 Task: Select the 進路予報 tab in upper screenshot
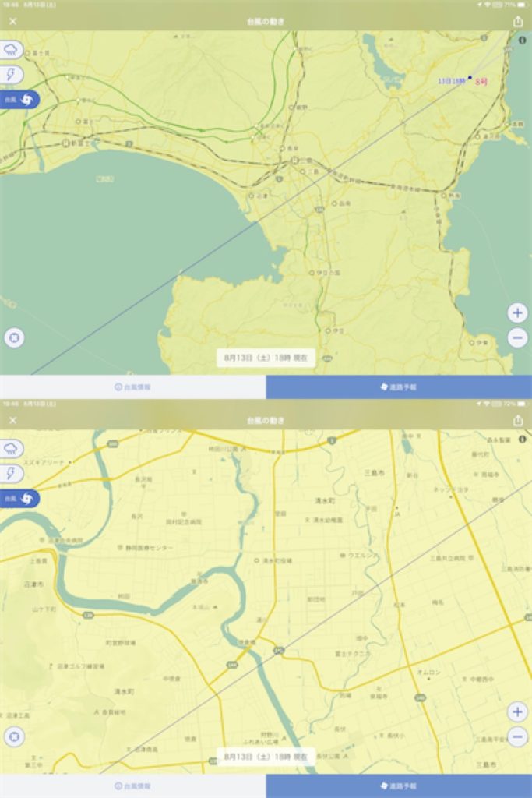coord(399,387)
